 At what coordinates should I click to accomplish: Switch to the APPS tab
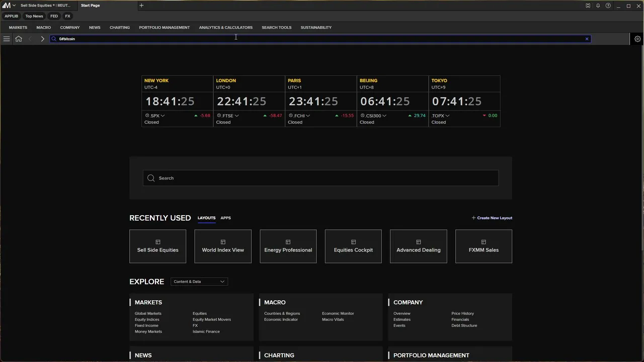[225, 218]
